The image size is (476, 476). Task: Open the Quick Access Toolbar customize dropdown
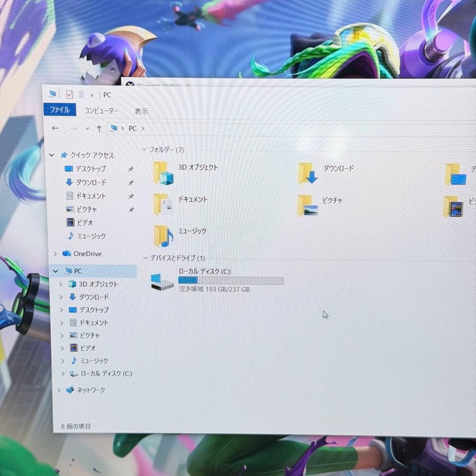pos(92,95)
